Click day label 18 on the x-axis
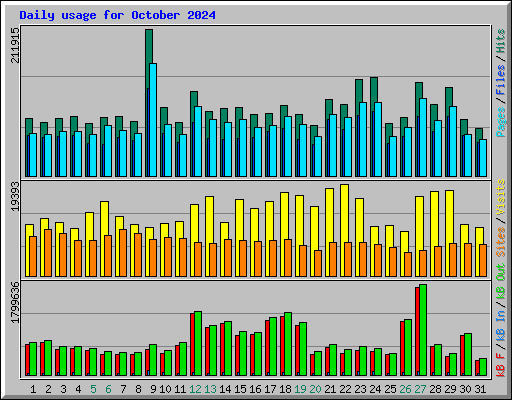 285,389
